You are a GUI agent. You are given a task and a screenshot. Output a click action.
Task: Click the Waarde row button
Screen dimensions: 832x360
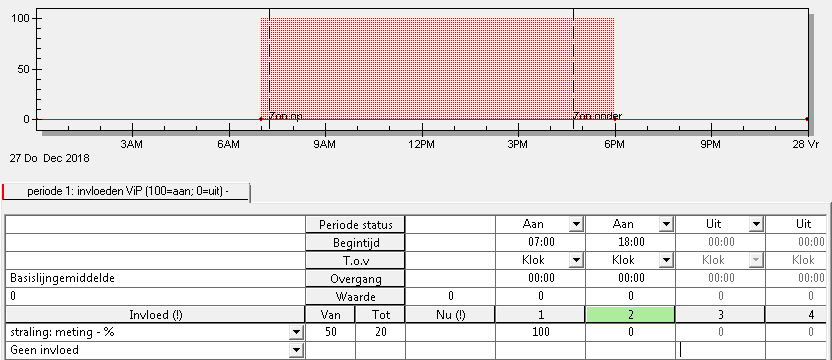point(355,296)
